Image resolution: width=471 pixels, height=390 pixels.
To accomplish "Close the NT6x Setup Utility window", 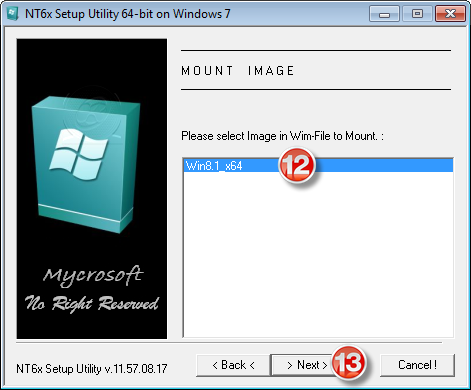I will click(x=450, y=14).
